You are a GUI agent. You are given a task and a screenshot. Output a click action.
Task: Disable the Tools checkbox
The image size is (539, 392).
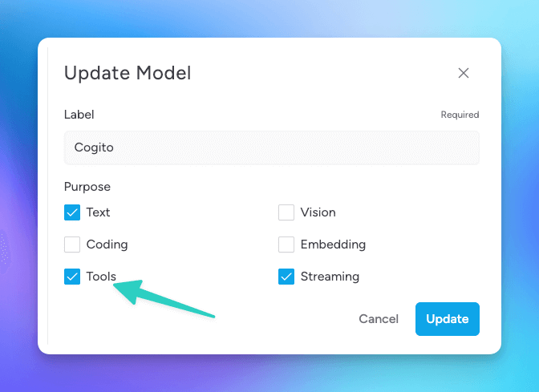point(72,277)
